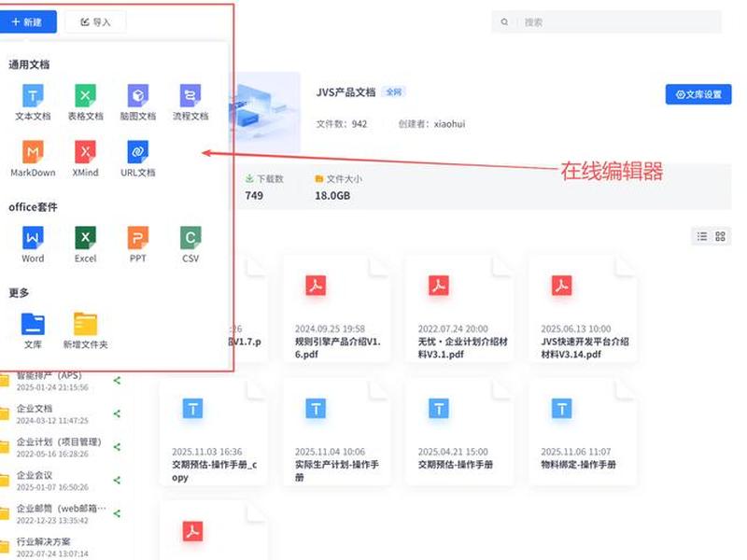Open JVS快速开发平台介绍材料V3.14.pdf file card
Viewport: 747px width, 560px height.
(x=583, y=309)
